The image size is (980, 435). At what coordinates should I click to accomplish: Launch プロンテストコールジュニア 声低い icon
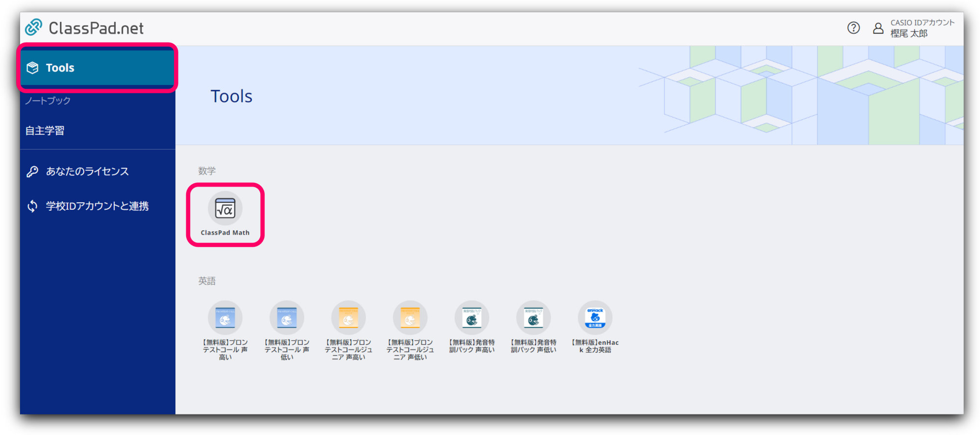coord(410,318)
